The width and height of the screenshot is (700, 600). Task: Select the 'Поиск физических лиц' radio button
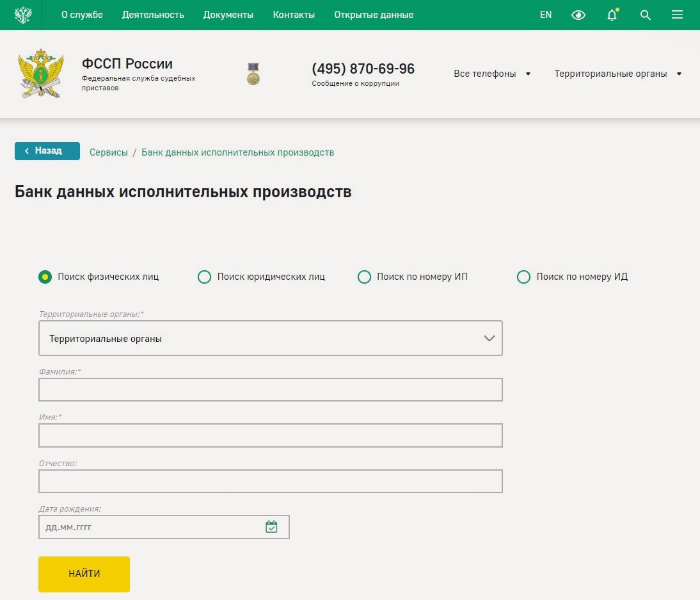[45, 277]
